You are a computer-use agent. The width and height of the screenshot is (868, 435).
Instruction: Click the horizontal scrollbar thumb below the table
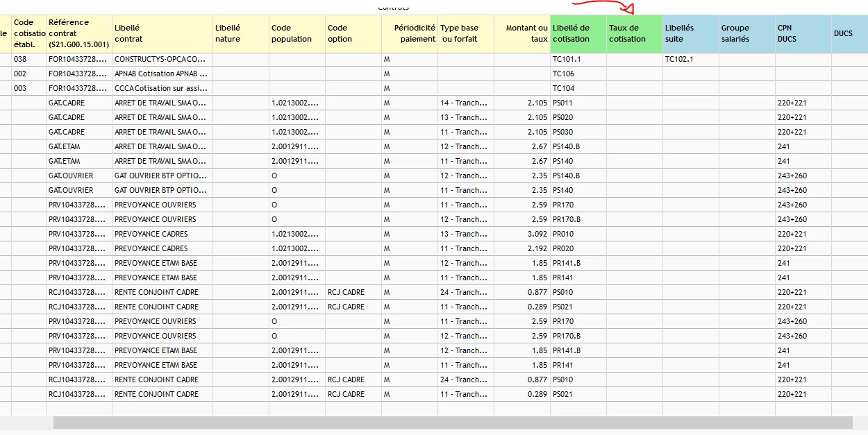click(x=453, y=423)
